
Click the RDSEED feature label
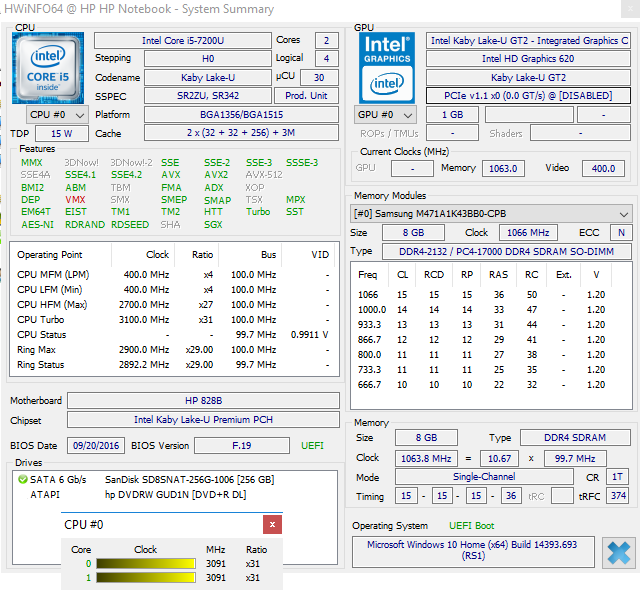click(x=130, y=225)
